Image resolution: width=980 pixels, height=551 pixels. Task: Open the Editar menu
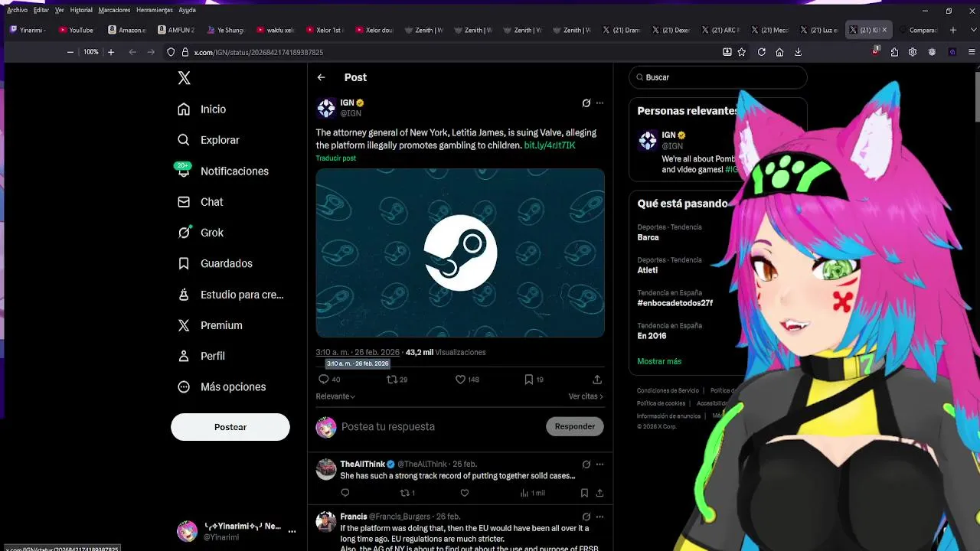point(41,10)
